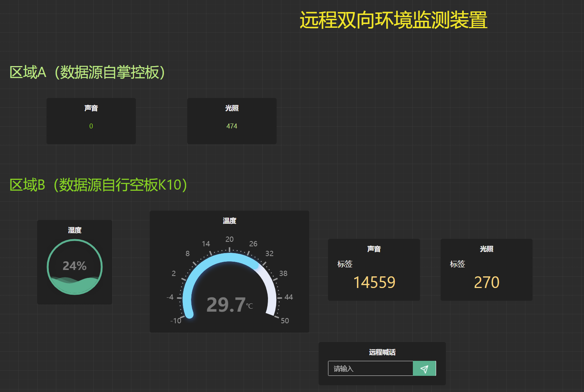Click the paper-plane send icon in 远程喊话
584x392 pixels.
coord(424,369)
